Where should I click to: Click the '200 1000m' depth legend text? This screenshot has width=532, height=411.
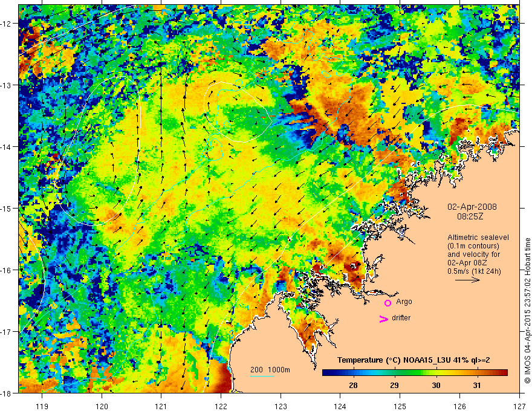270,369
